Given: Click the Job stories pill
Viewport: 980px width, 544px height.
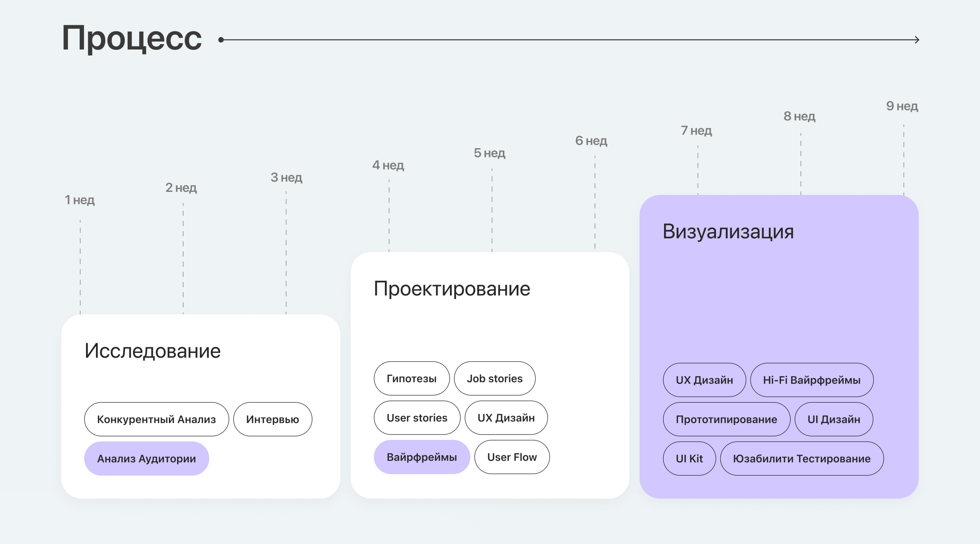Looking at the screenshot, I should 495,378.
